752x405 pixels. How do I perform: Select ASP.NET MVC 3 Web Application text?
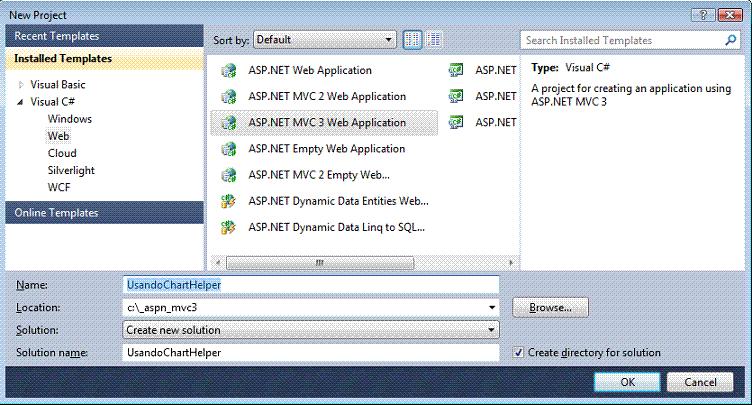point(327,123)
